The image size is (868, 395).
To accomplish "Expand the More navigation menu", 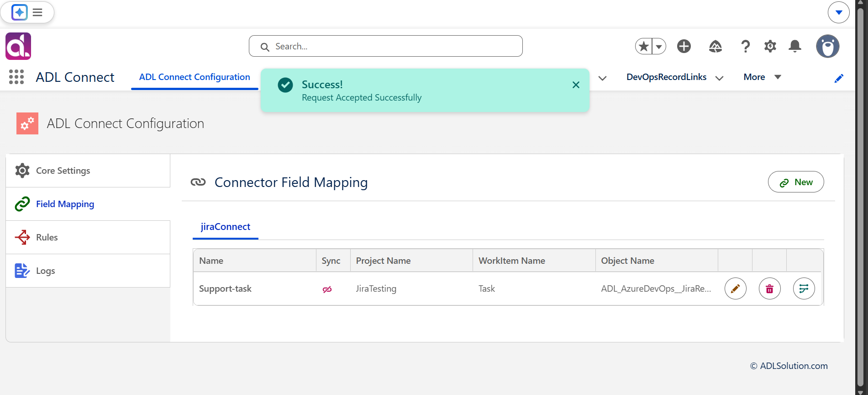I will pyautogui.click(x=763, y=77).
